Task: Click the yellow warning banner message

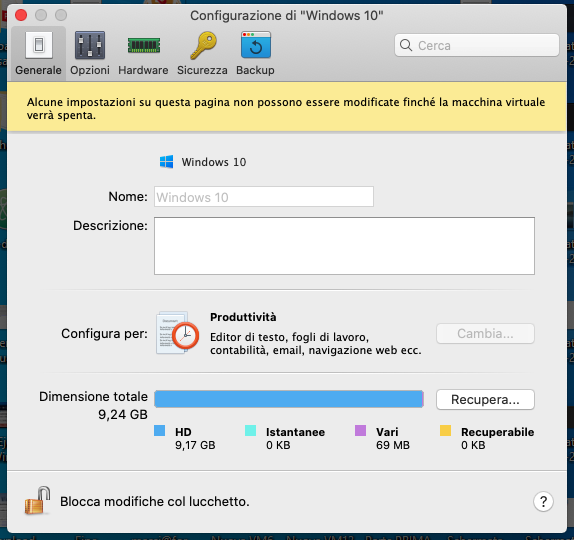Action: pos(286,108)
